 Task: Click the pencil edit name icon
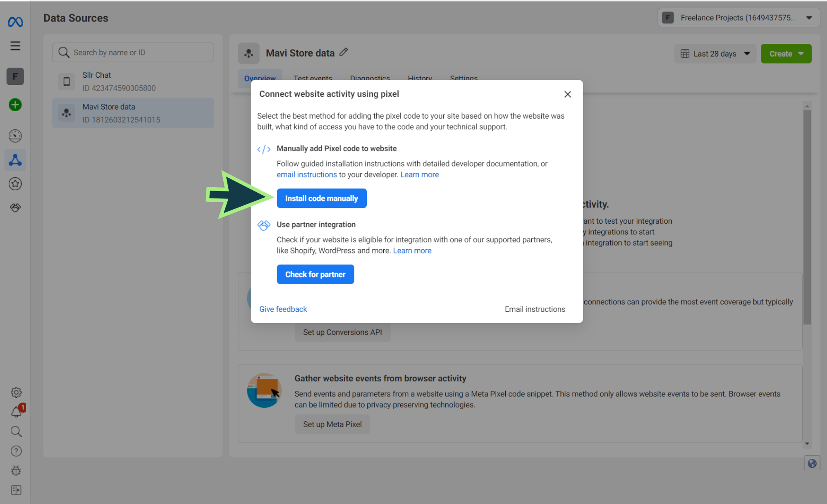pos(344,53)
